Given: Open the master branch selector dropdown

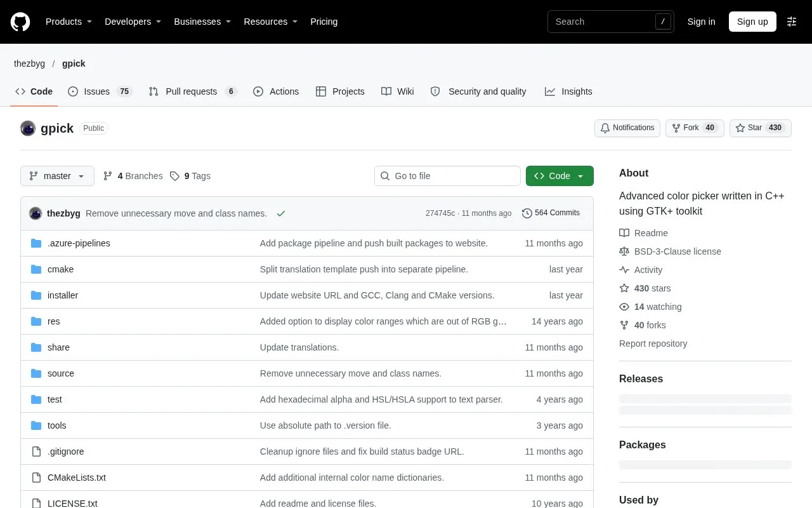Looking at the screenshot, I should [57, 176].
